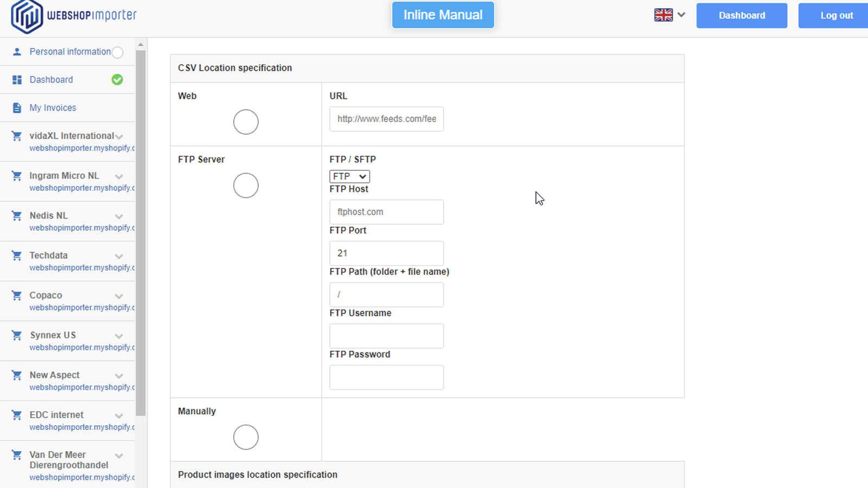Image resolution: width=868 pixels, height=488 pixels.
Task: Click the Personal information status circle
Action: pyautogui.click(x=117, y=52)
